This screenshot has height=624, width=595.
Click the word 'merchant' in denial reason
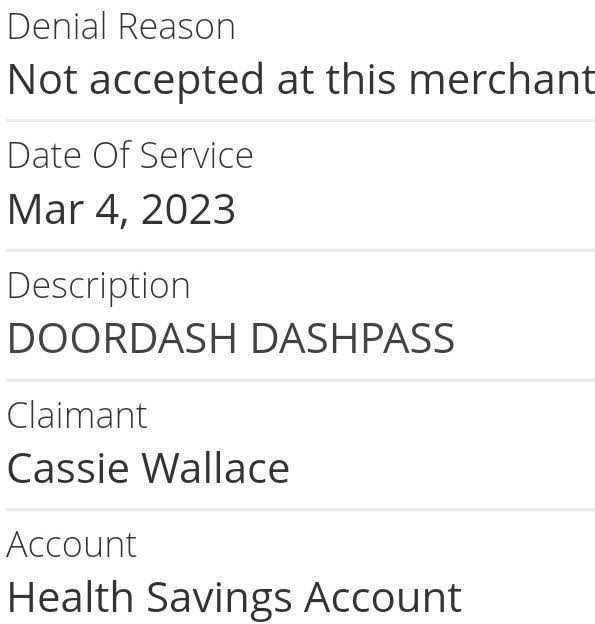click(502, 79)
